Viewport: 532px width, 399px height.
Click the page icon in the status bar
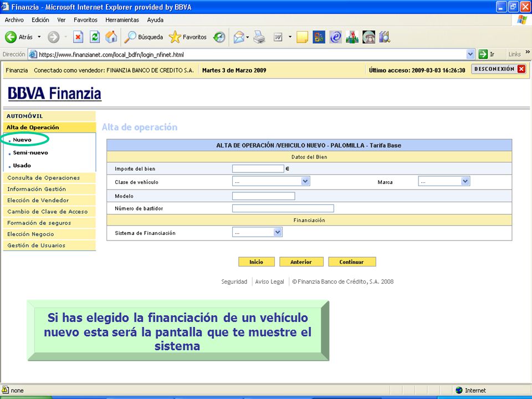pos(5,390)
